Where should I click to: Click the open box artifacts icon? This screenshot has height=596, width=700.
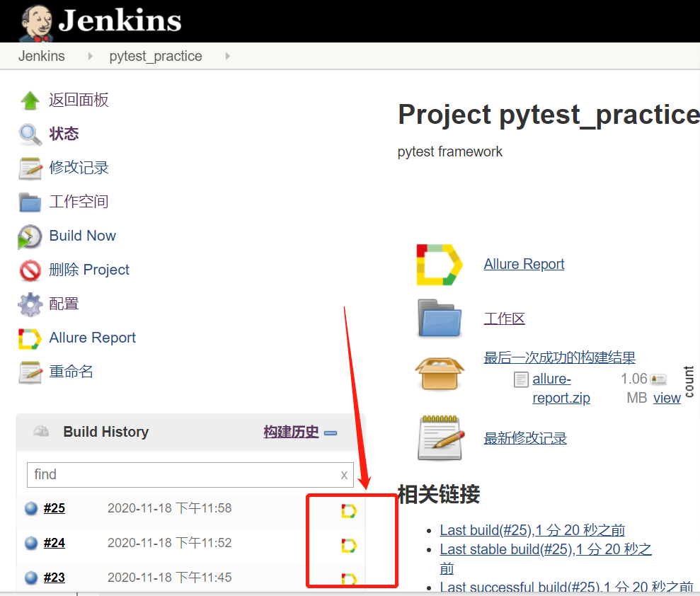440,374
